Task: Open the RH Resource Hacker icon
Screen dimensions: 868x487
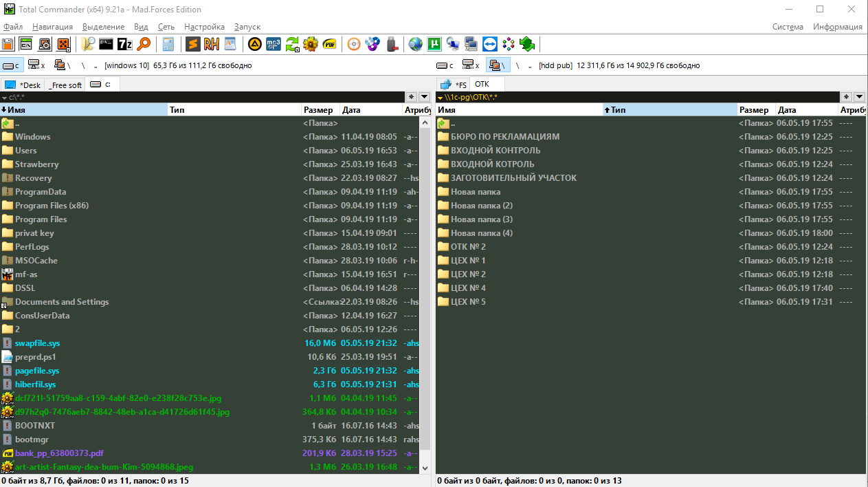Action: (212, 45)
